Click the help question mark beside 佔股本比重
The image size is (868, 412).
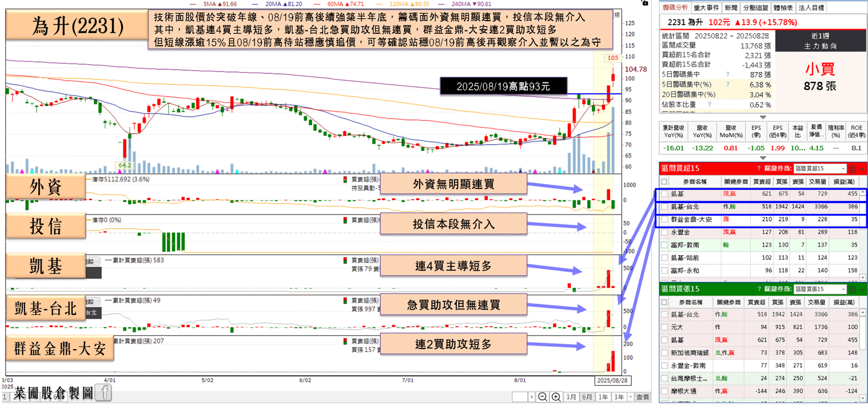pyautogui.click(x=710, y=105)
